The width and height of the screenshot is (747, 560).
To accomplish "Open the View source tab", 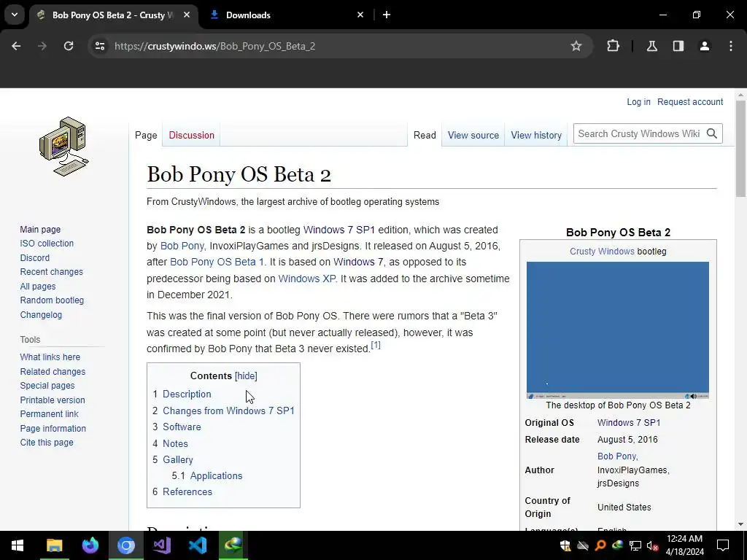I will (473, 135).
